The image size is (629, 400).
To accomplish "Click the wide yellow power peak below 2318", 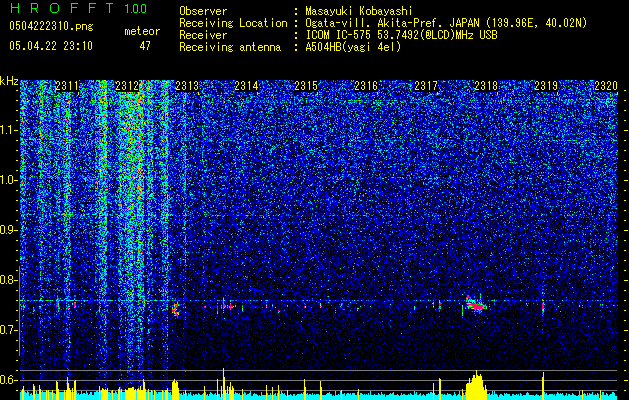I will (x=476, y=386).
